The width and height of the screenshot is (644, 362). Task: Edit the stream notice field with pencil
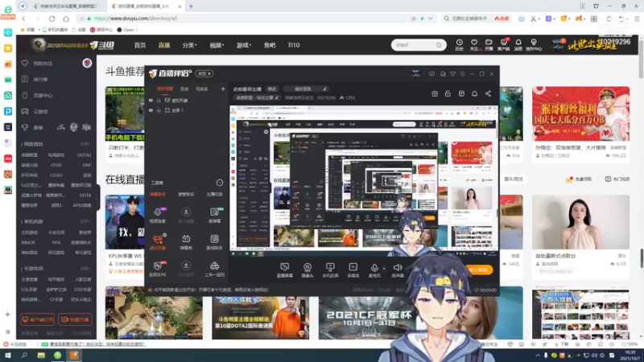point(324,89)
